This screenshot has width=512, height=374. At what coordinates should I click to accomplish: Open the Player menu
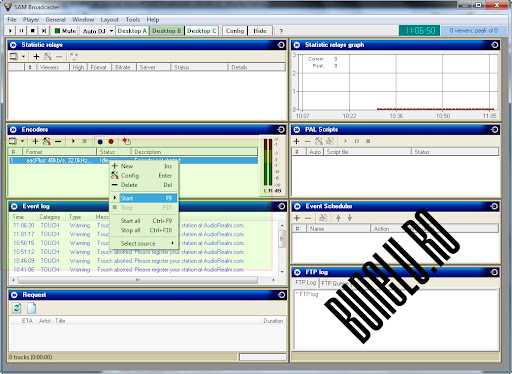pyautogui.click(x=31, y=20)
